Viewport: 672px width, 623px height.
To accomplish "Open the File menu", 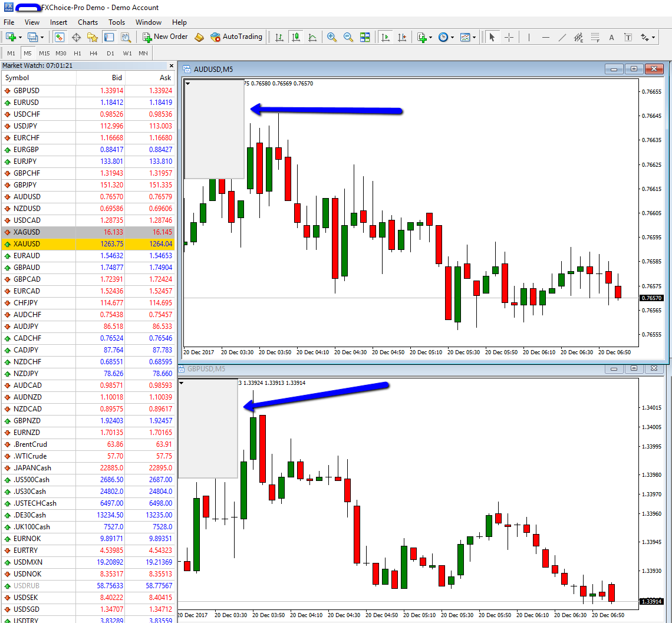I will point(9,22).
